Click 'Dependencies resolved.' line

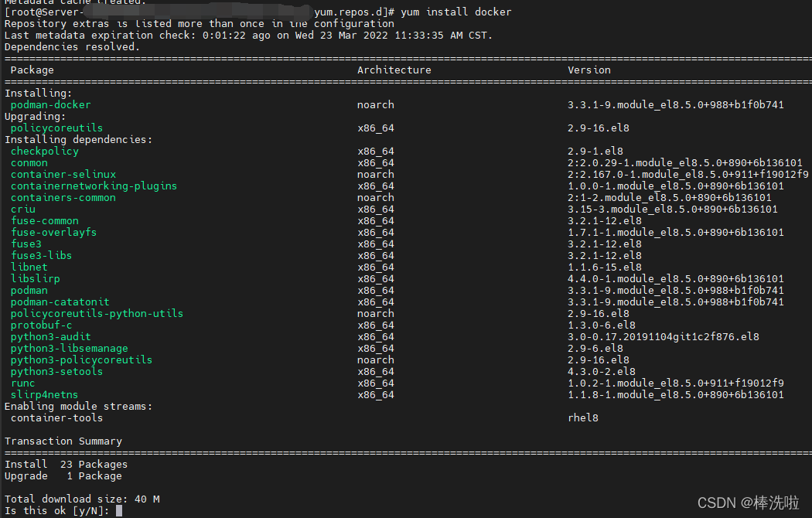click(x=73, y=46)
